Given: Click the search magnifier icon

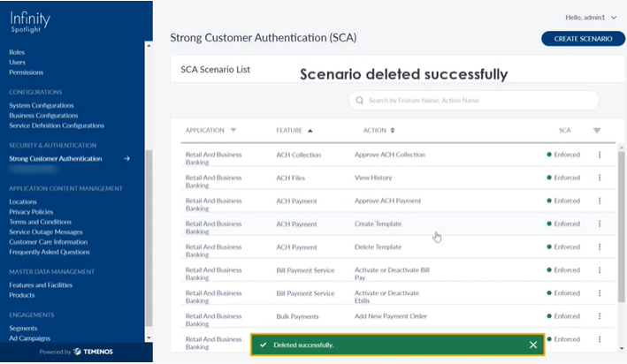Looking at the screenshot, I should pyautogui.click(x=360, y=101).
